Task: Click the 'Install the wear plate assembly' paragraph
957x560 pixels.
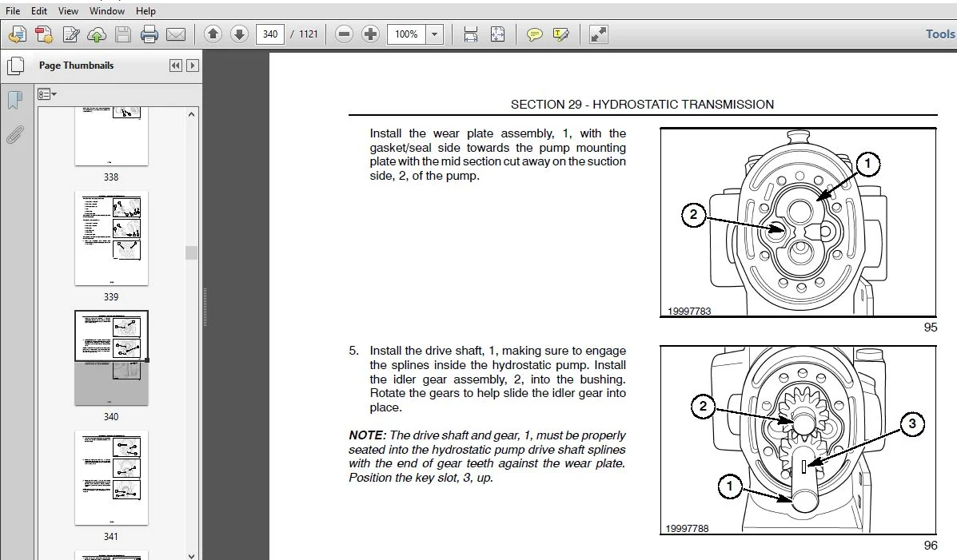Action: click(497, 154)
